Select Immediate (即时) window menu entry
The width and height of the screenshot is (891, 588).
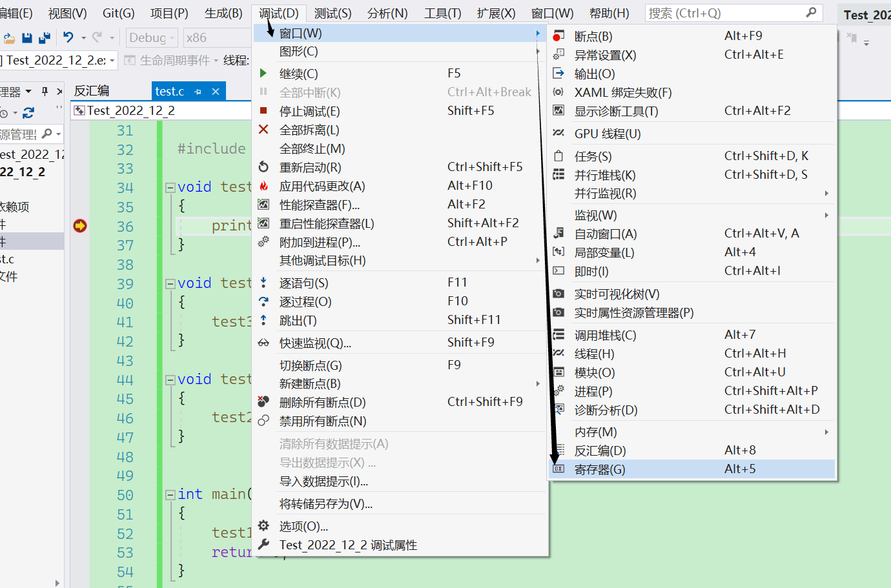(x=692, y=271)
